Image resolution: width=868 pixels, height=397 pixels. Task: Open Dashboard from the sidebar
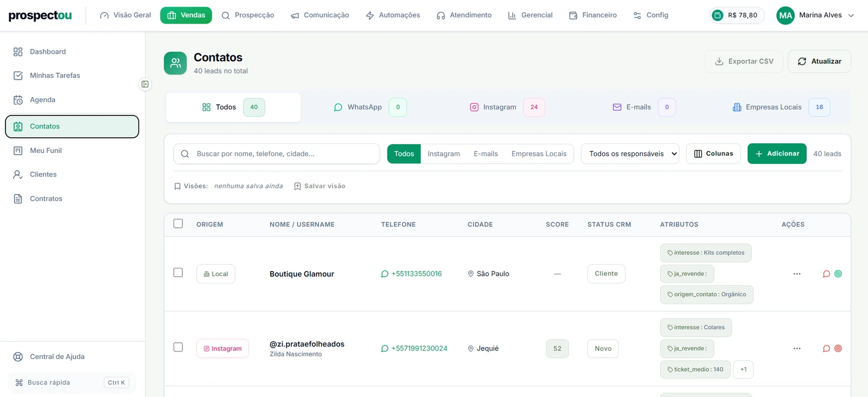coord(72,52)
